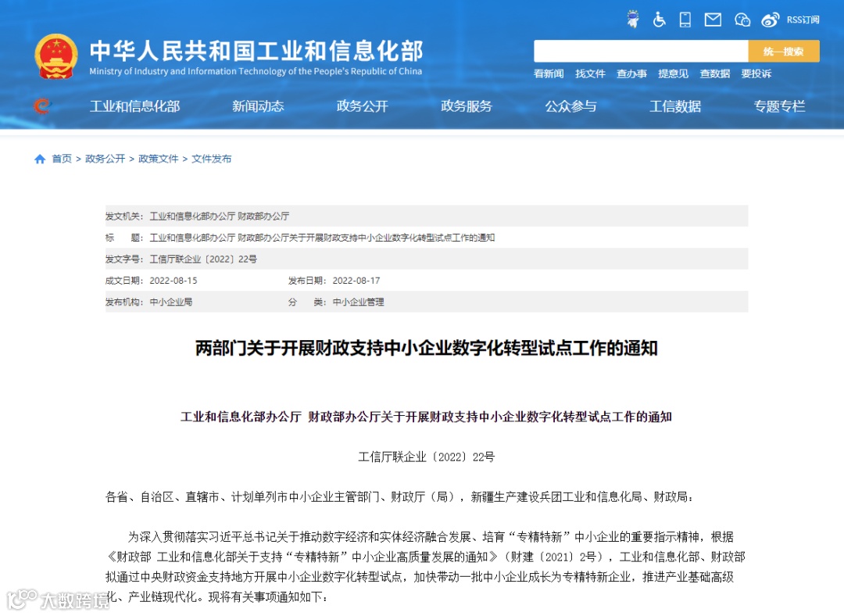Open 工业和信息化部 menu

coord(134,106)
